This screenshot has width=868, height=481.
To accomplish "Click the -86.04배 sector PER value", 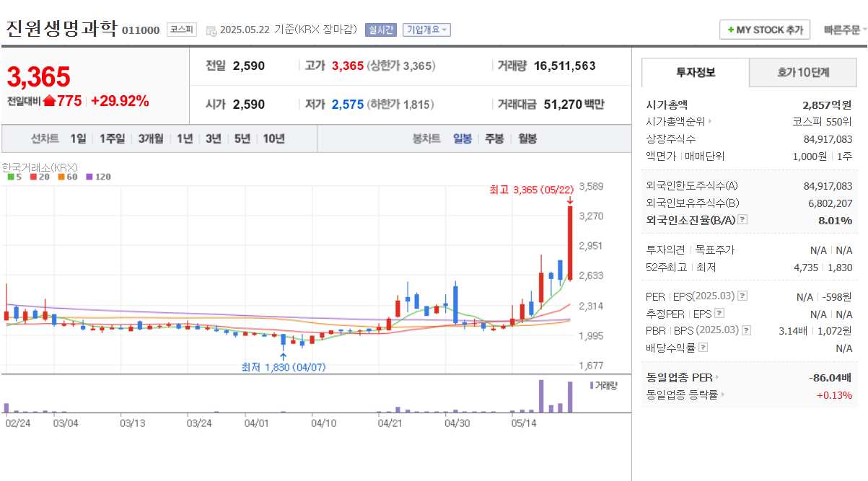I will [x=829, y=377].
